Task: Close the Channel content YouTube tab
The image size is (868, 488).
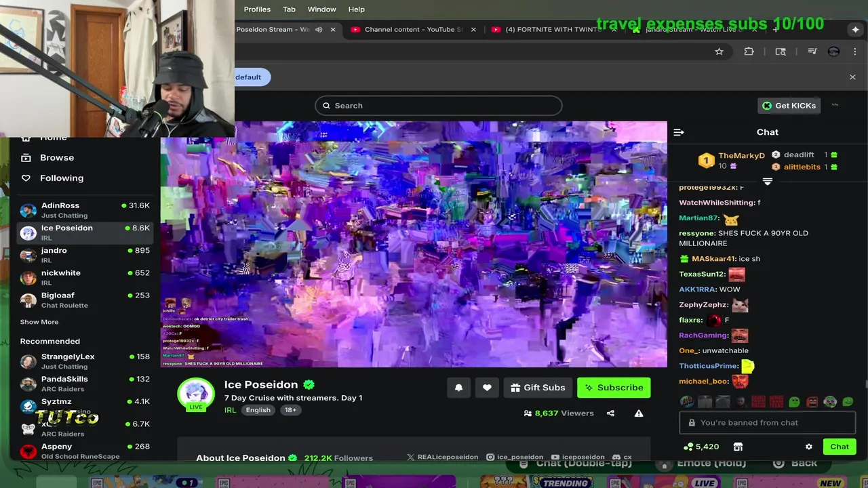Action: point(473,30)
